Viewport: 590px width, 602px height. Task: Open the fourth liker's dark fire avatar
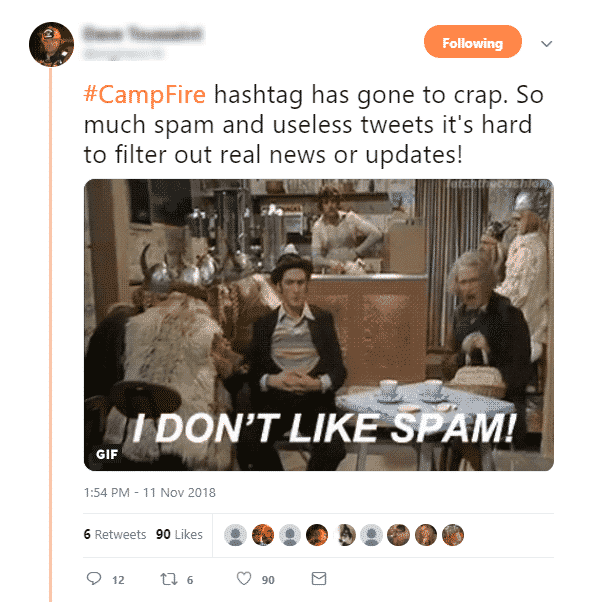click(x=317, y=534)
